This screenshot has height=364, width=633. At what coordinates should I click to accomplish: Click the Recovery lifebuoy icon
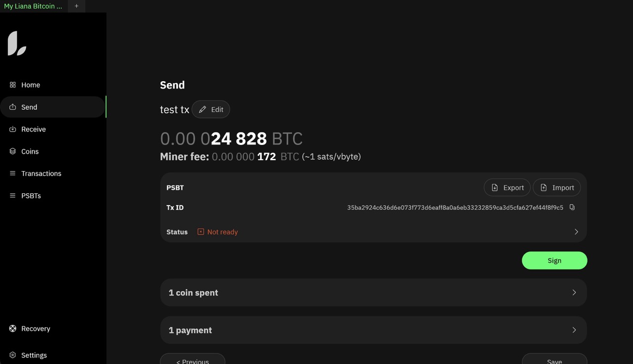click(13, 328)
